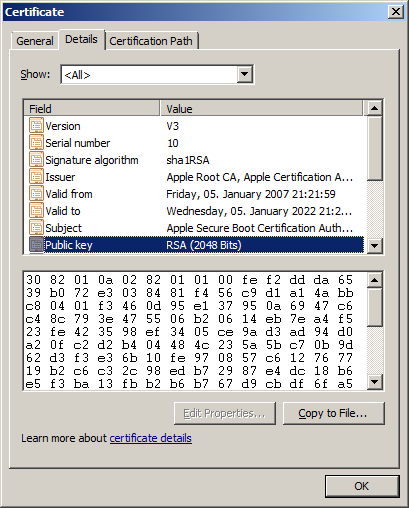The height and width of the screenshot is (508, 409).
Task: Click the Valid to field icon
Action: pyautogui.click(x=36, y=211)
